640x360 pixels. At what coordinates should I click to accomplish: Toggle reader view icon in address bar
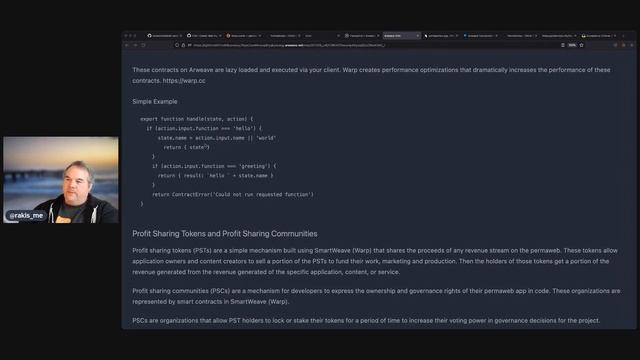[563, 45]
